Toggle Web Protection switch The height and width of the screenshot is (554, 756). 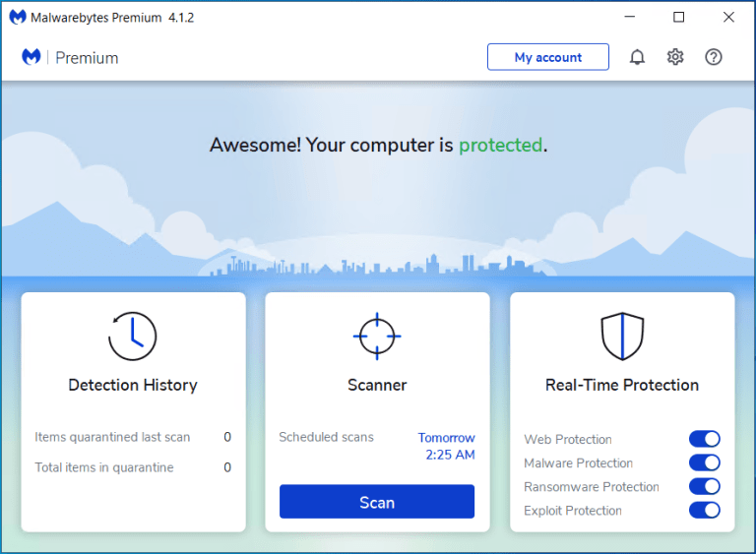pyautogui.click(x=705, y=439)
